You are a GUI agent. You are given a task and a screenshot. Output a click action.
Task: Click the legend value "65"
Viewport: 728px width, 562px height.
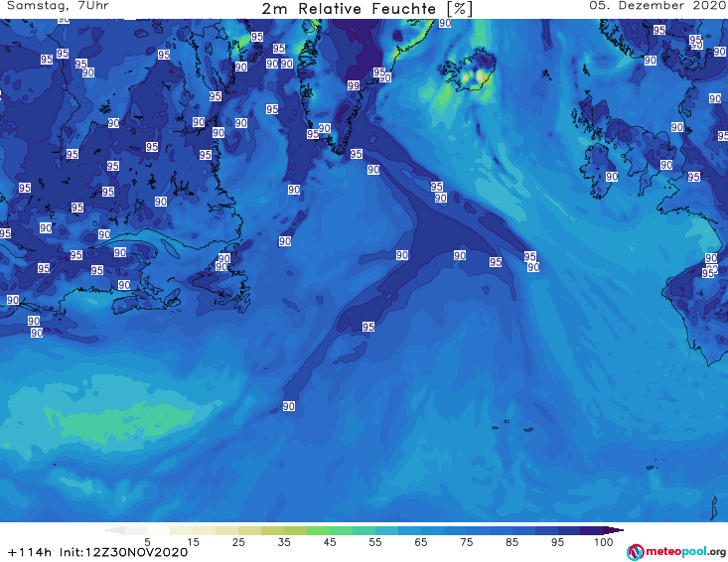click(x=421, y=542)
